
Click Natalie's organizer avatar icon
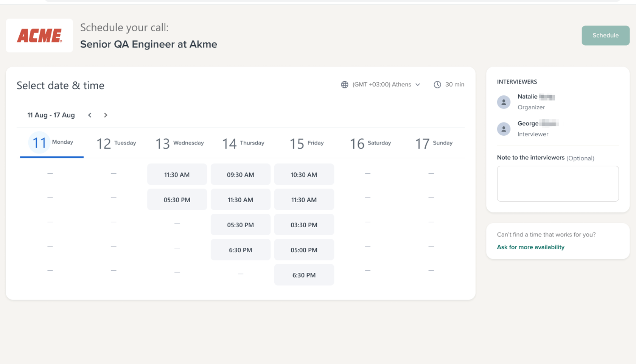click(x=503, y=102)
